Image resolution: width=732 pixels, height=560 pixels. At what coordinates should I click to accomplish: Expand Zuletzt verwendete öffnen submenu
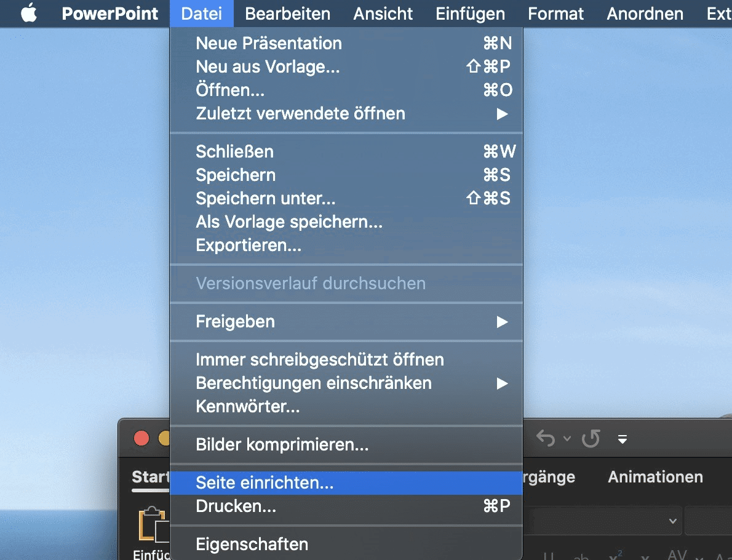(x=346, y=113)
